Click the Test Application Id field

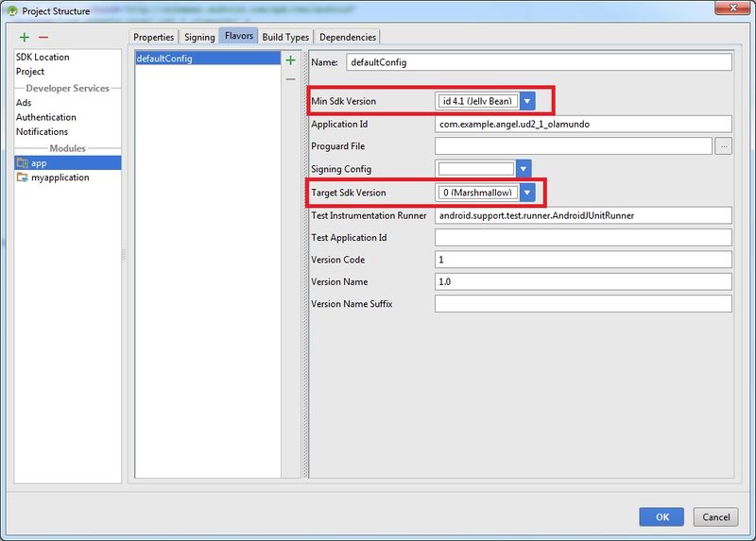[583, 238]
